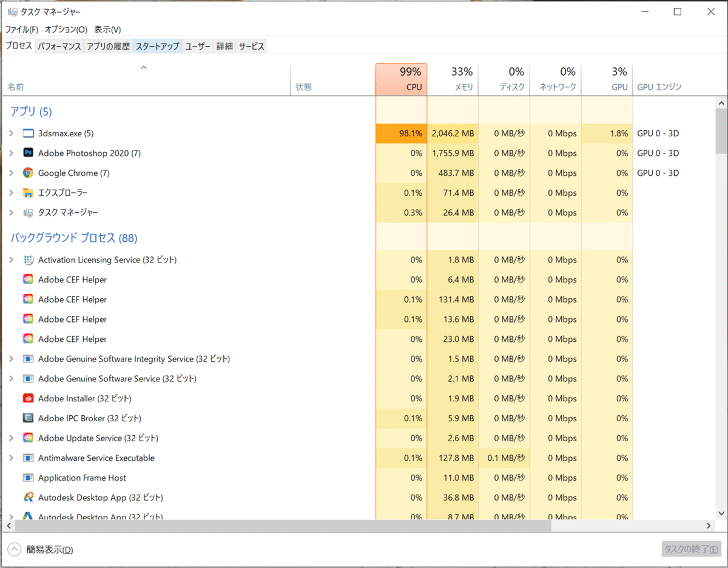Expand the 3dsmax.exe process group
728x568 pixels.
tap(11, 133)
